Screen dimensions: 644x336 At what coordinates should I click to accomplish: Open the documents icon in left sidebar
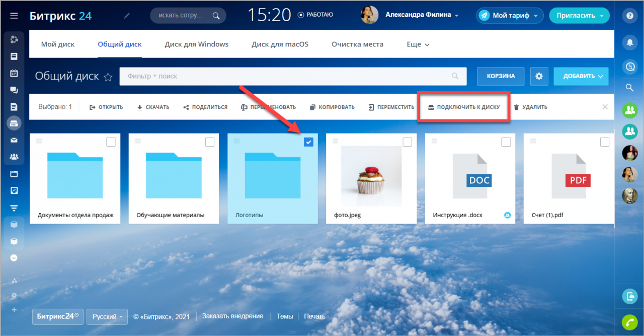point(14,106)
